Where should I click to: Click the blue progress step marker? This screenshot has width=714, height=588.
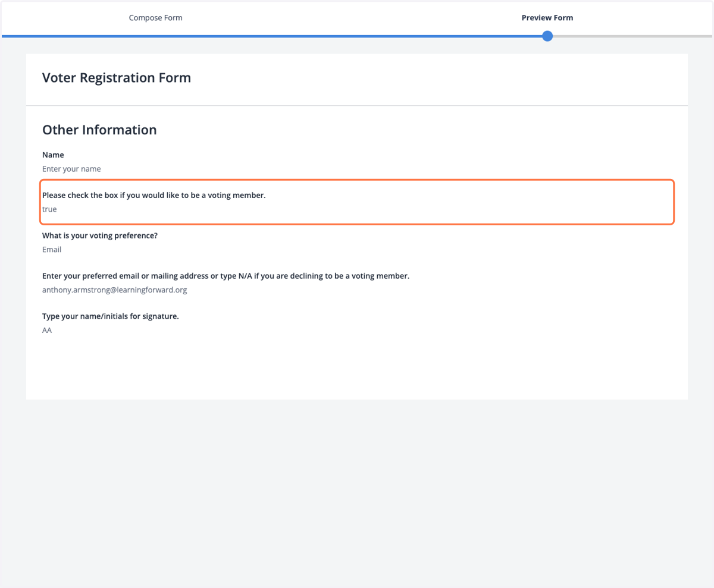pos(547,36)
